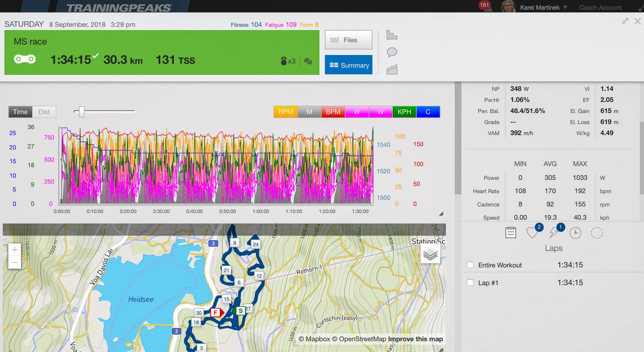Viewport: 644px width, 352px height.
Task: Toggle the blue C temperature channel
Action: click(428, 112)
